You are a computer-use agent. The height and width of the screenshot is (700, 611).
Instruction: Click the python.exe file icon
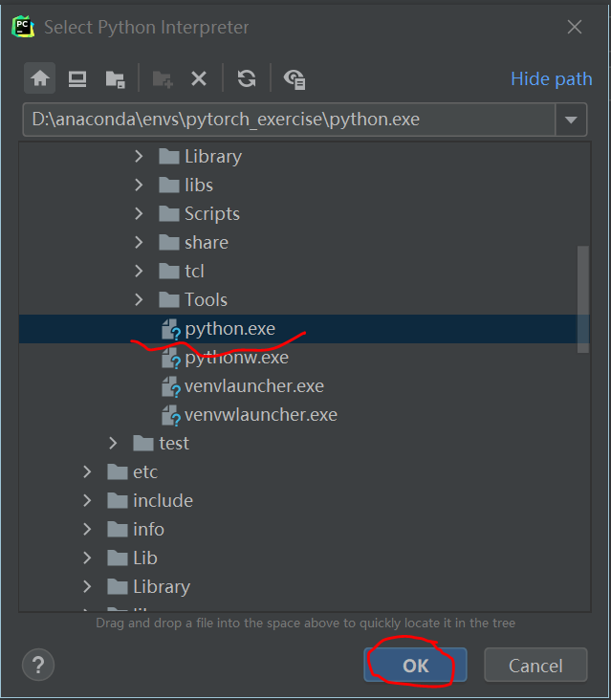(170, 329)
